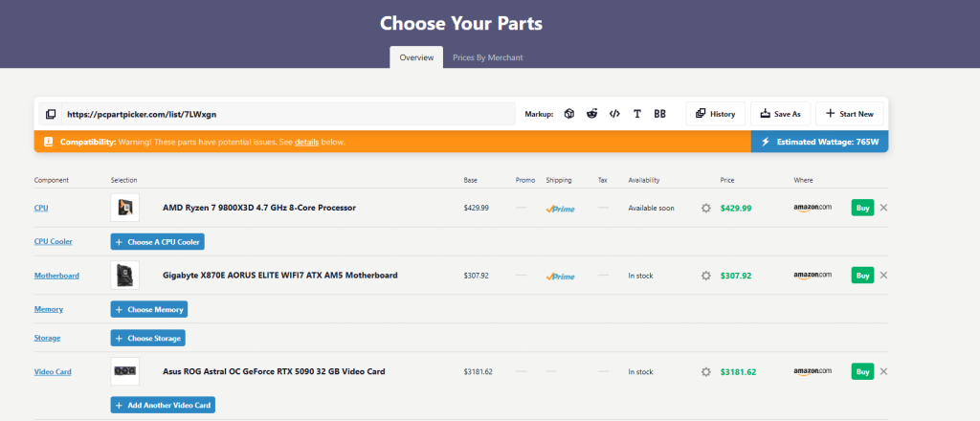This screenshot has height=421, width=980.
Task: Choose the Reddit markup icon
Action: tap(591, 114)
